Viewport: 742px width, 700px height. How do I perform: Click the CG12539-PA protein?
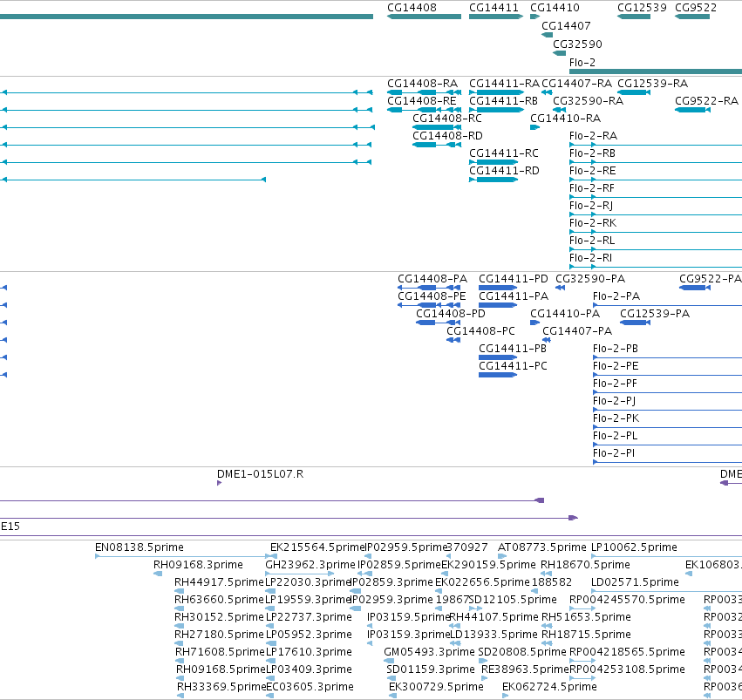click(x=655, y=314)
